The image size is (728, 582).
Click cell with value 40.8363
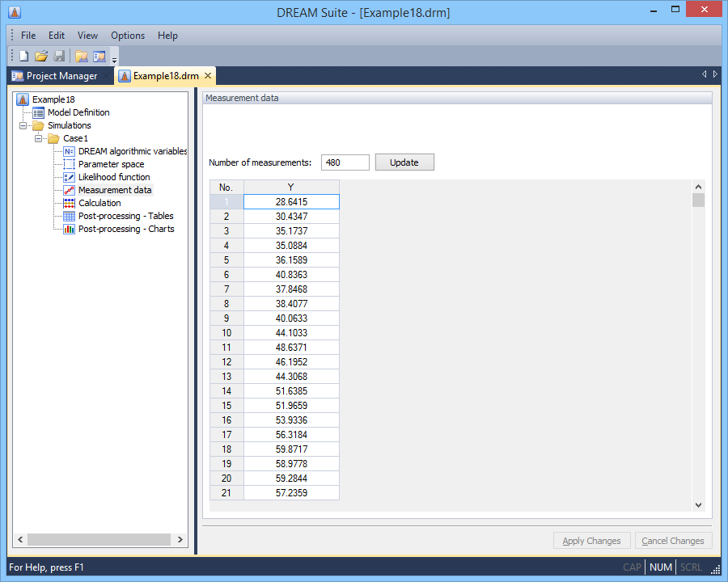291,275
